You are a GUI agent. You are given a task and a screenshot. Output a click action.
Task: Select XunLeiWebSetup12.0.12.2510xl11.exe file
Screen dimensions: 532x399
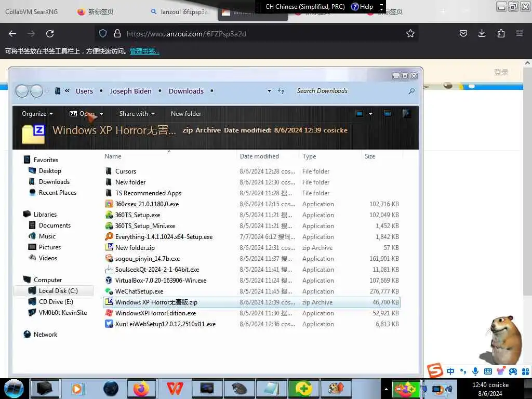pyautogui.click(x=165, y=324)
